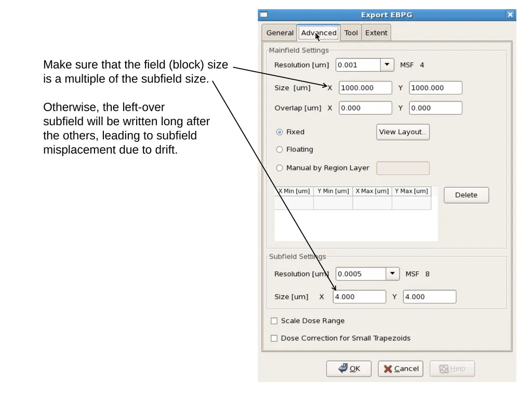Enable the Scale Dose Range checkbox
The width and height of the screenshot is (532, 399).
[x=274, y=321]
